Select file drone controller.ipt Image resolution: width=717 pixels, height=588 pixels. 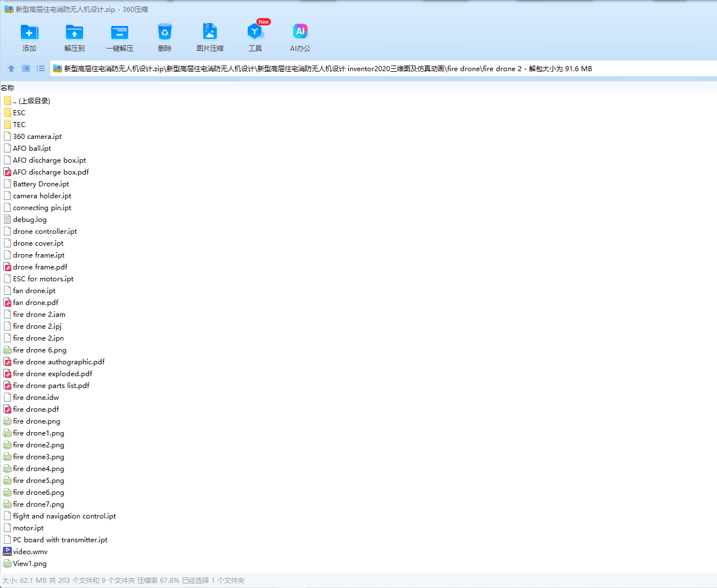pos(40,231)
